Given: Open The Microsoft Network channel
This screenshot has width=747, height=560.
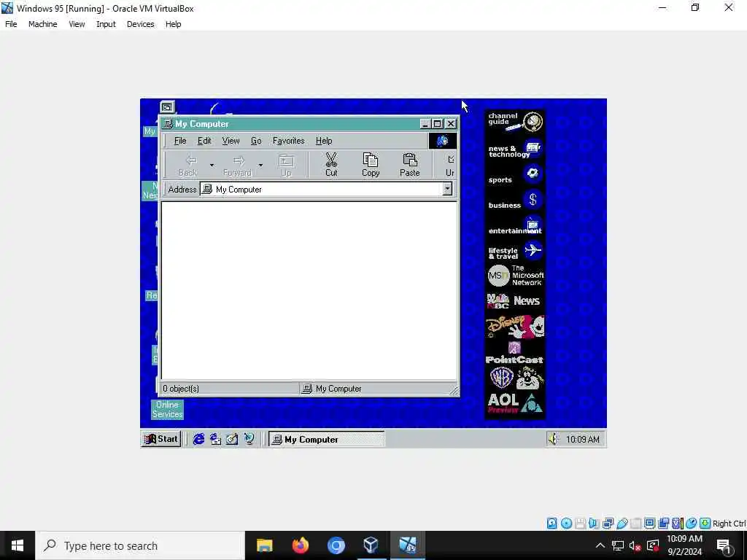Looking at the screenshot, I should (515, 275).
